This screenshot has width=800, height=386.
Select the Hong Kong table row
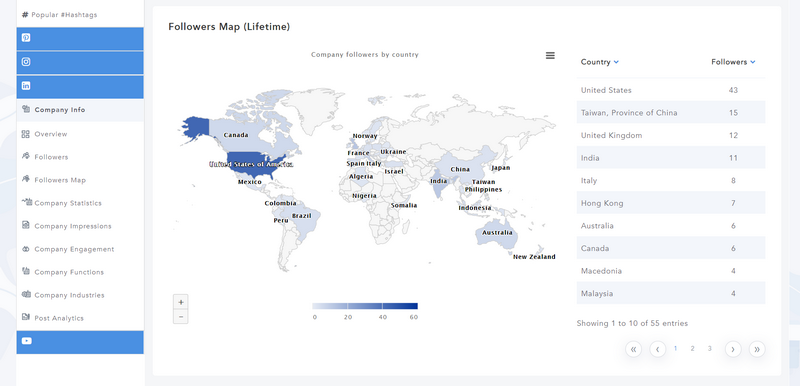(671, 203)
